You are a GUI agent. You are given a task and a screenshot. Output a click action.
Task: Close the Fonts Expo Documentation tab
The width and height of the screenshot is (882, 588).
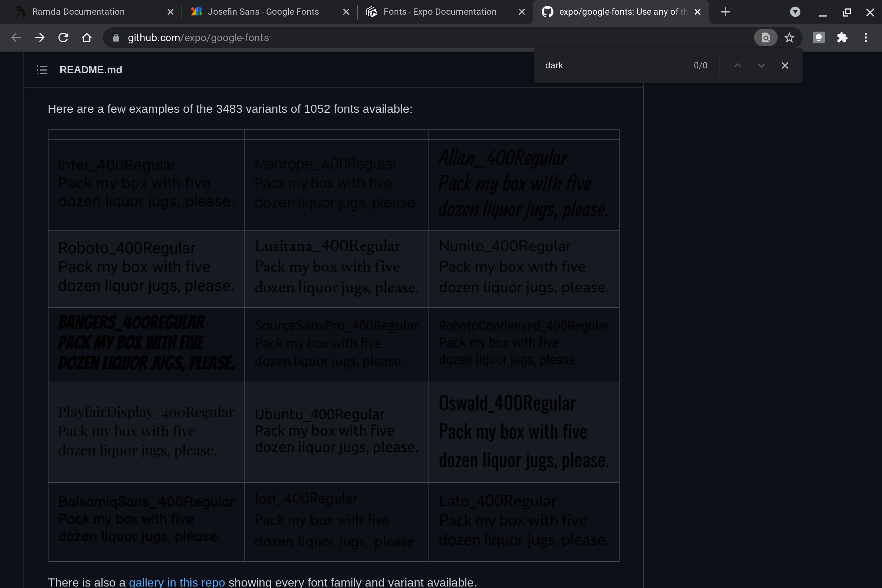pyautogui.click(x=521, y=12)
